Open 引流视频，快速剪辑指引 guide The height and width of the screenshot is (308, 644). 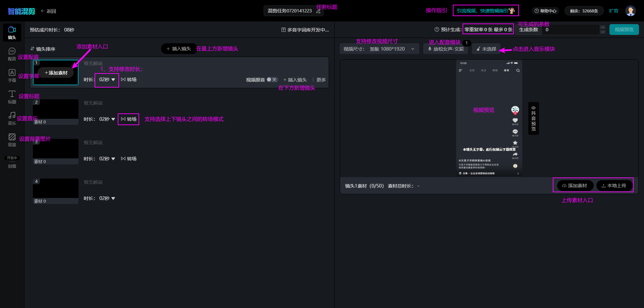tap(486, 11)
